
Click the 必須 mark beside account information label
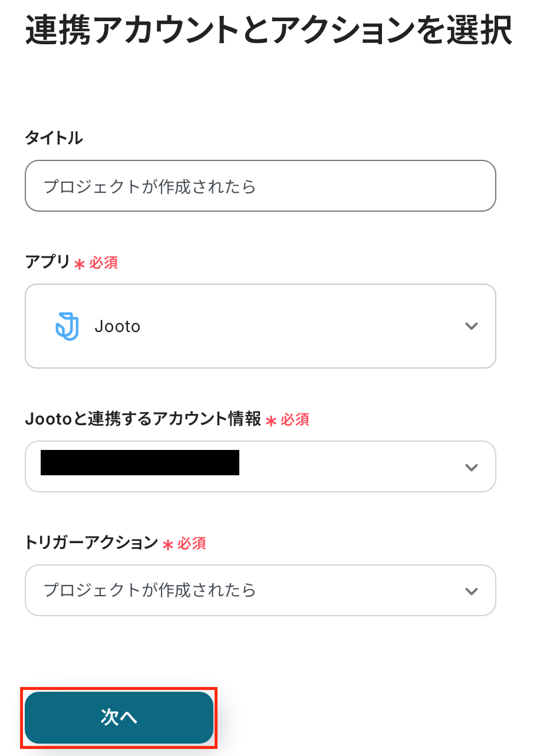tap(295, 420)
